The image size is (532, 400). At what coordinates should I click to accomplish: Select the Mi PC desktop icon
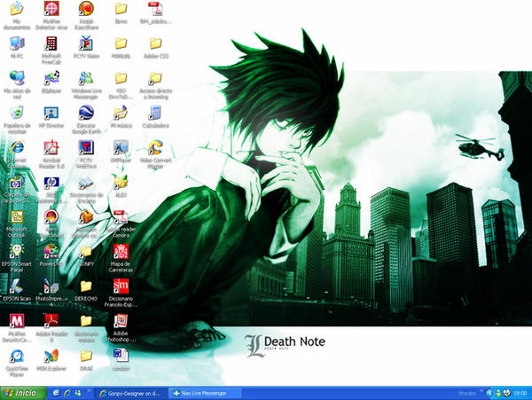tap(17, 48)
